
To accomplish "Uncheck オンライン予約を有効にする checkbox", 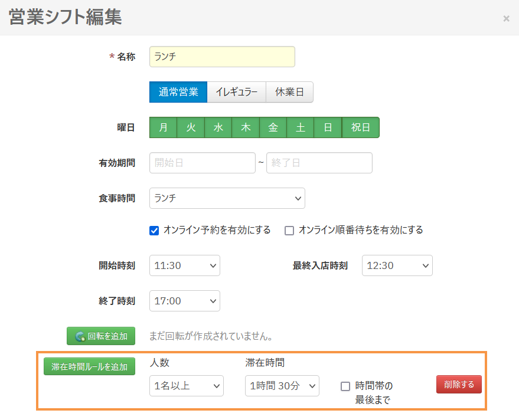I will coord(154,231).
